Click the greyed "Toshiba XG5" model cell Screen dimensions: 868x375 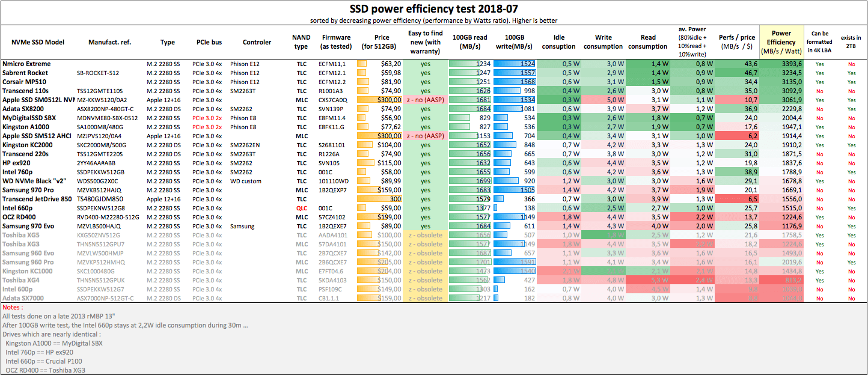(x=21, y=235)
